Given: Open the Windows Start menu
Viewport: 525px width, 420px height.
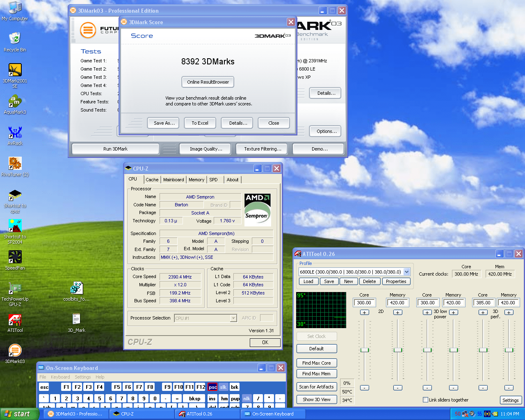Looking at the screenshot, I should point(19,414).
